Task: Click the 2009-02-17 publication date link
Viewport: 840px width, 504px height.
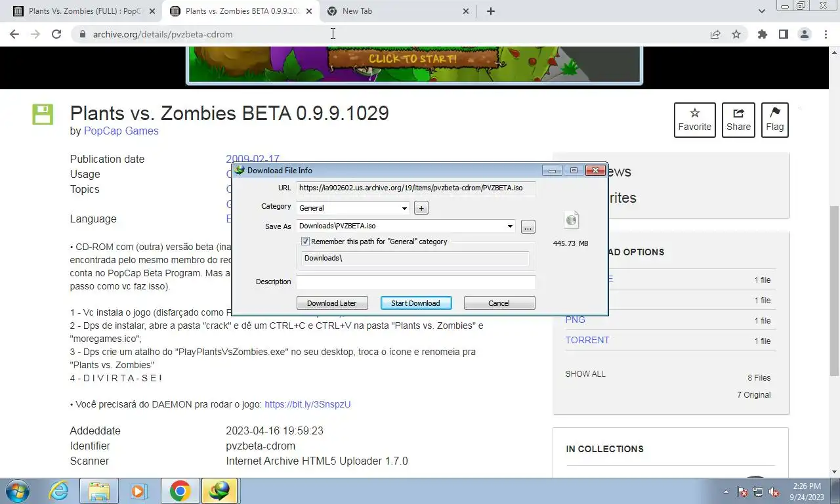Action: tap(253, 159)
